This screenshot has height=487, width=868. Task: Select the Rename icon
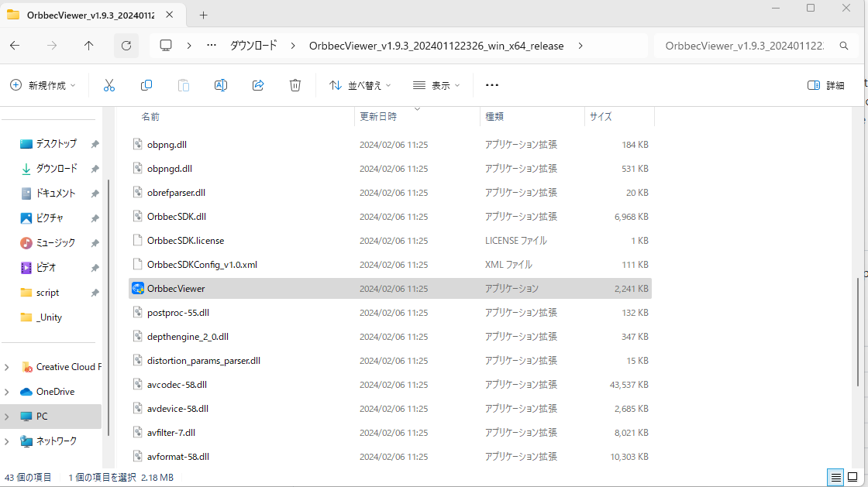point(221,85)
